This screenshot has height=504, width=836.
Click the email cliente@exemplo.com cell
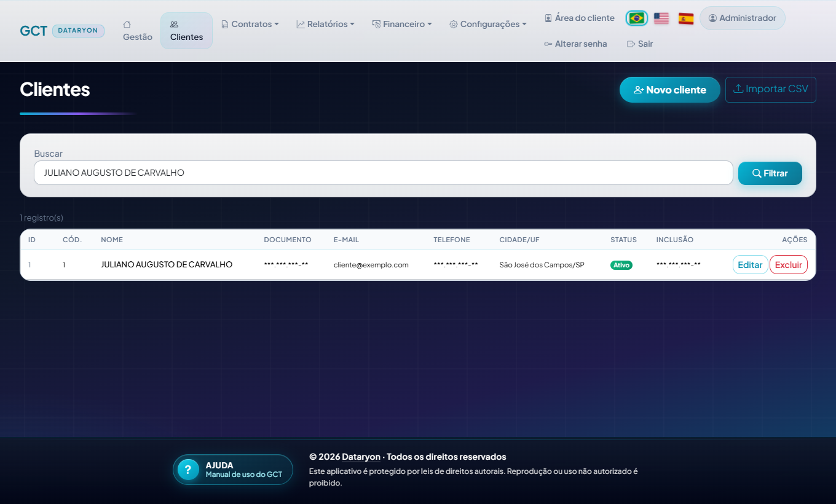click(x=371, y=265)
